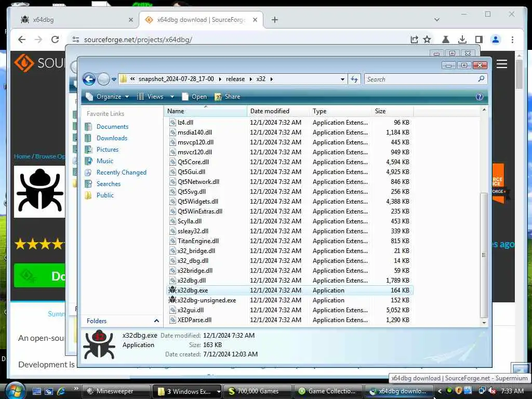Select the Scylla.dll file
532x399 pixels.
point(189,221)
